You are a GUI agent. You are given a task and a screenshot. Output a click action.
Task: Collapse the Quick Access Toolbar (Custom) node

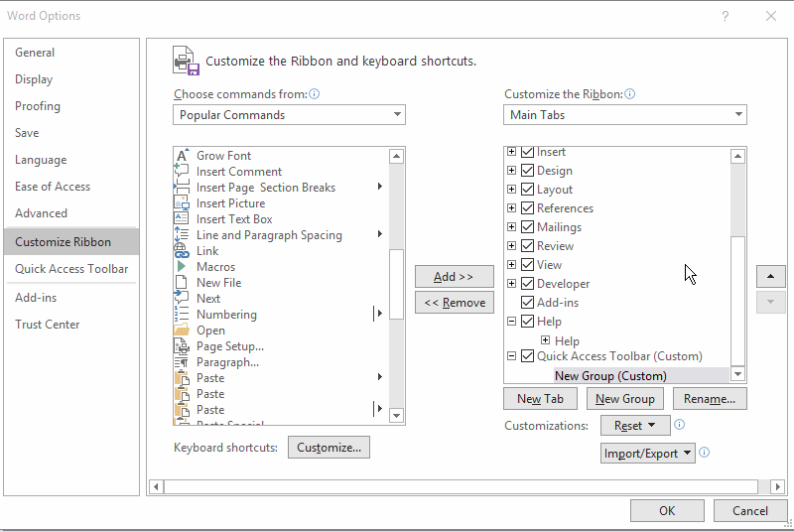511,356
